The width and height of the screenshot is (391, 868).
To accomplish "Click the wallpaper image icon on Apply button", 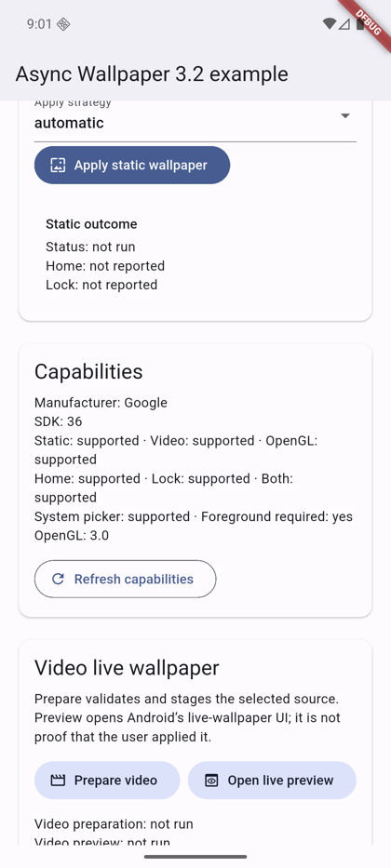I will [58, 165].
